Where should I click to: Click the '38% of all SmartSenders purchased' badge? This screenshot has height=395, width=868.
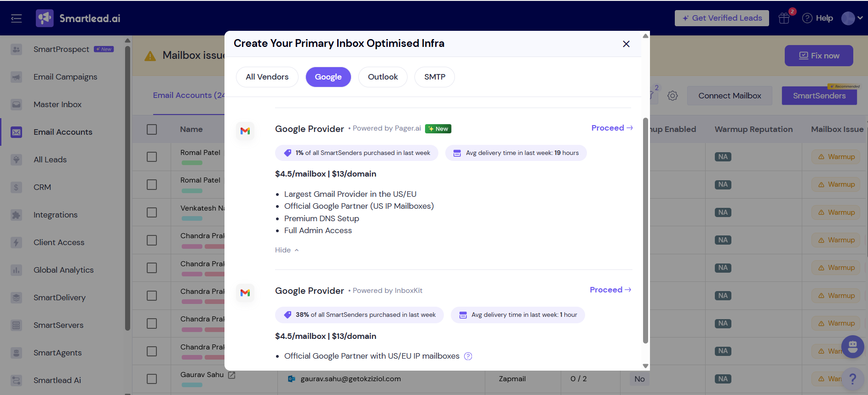coord(359,315)
